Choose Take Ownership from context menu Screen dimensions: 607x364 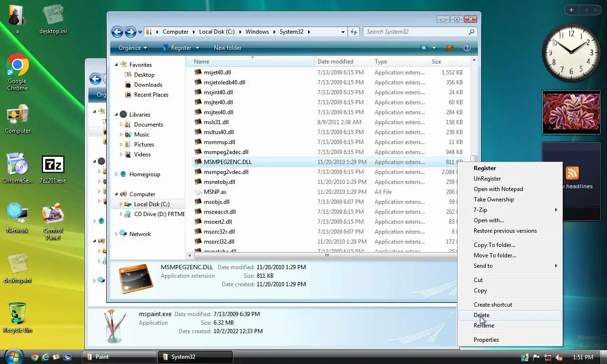coord(510,200)
